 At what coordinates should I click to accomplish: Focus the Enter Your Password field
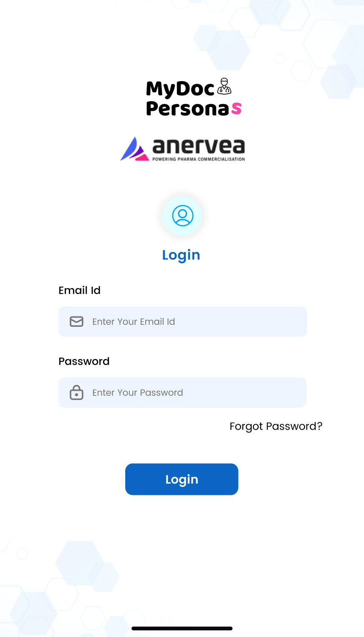click(x=182, y=392)
